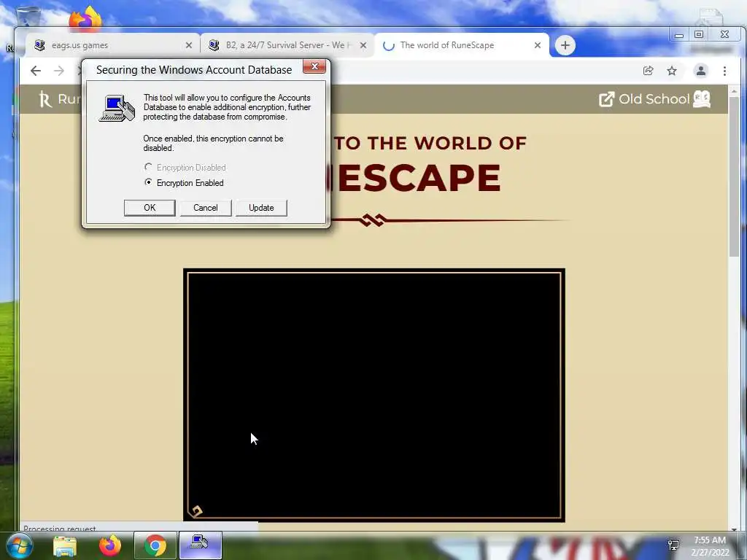The height and width of the screenshot is (560, 747).
Task: Bookmark this page with the star icon
Action: [672, 71]
